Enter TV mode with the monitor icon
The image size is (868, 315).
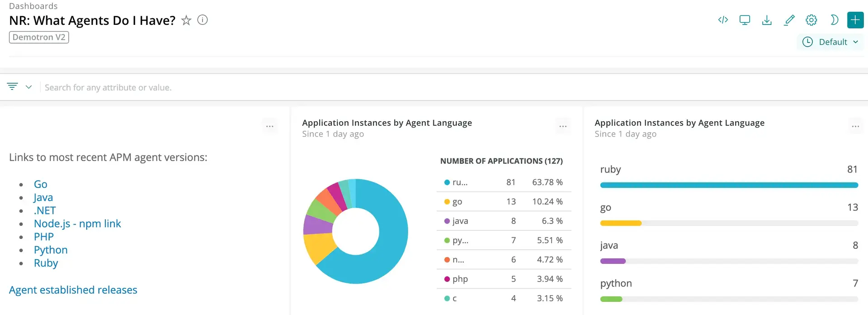coord(745,20)
